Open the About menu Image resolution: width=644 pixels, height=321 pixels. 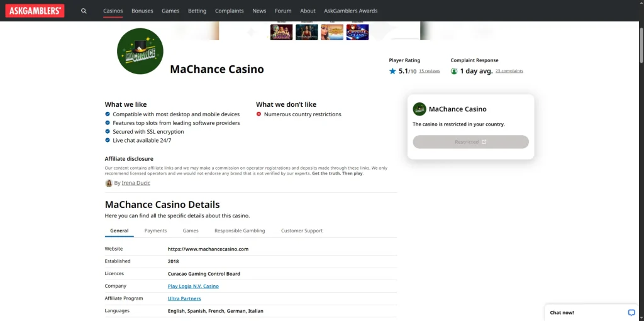308,11
